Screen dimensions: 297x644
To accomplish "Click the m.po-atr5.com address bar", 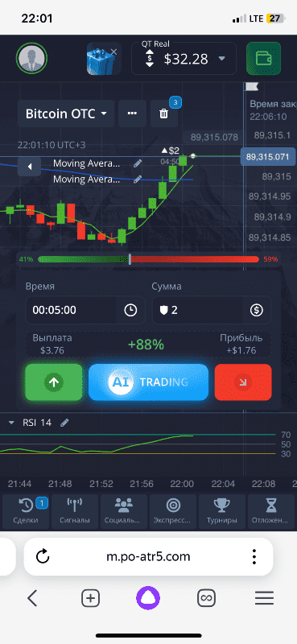I will pyautogui.click(x=148, y=557).
